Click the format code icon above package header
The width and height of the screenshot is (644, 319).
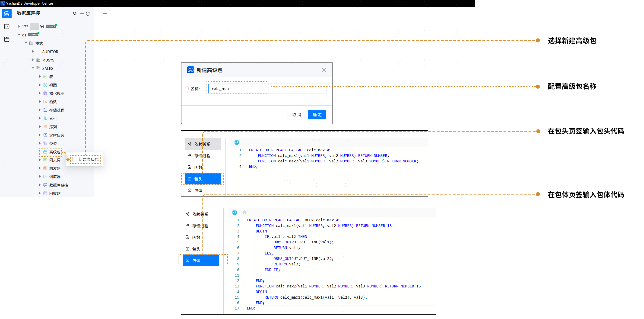[237, 142]
